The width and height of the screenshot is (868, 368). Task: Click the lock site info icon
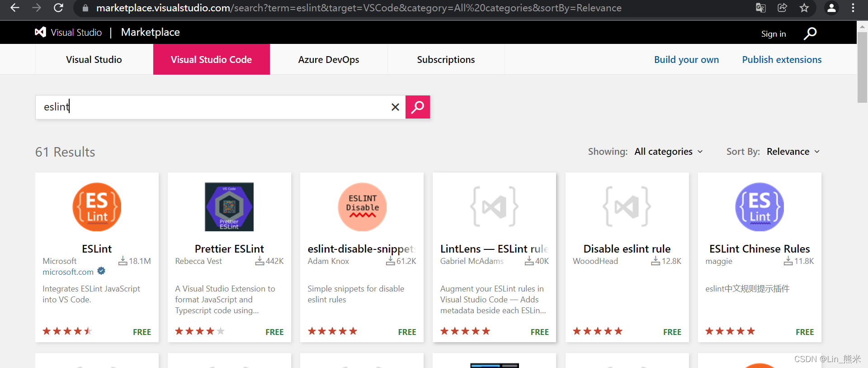pos(85,8)
